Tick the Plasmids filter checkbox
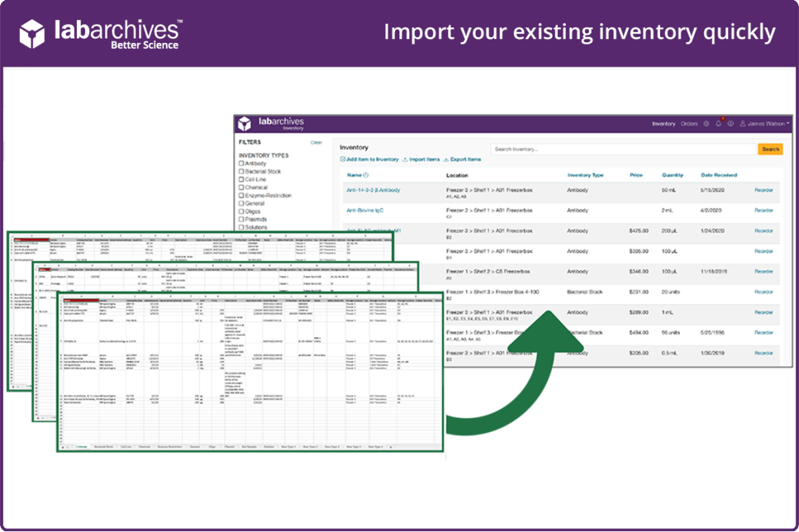The width and height of the screenshot is (799, 532). coord(241,219)
